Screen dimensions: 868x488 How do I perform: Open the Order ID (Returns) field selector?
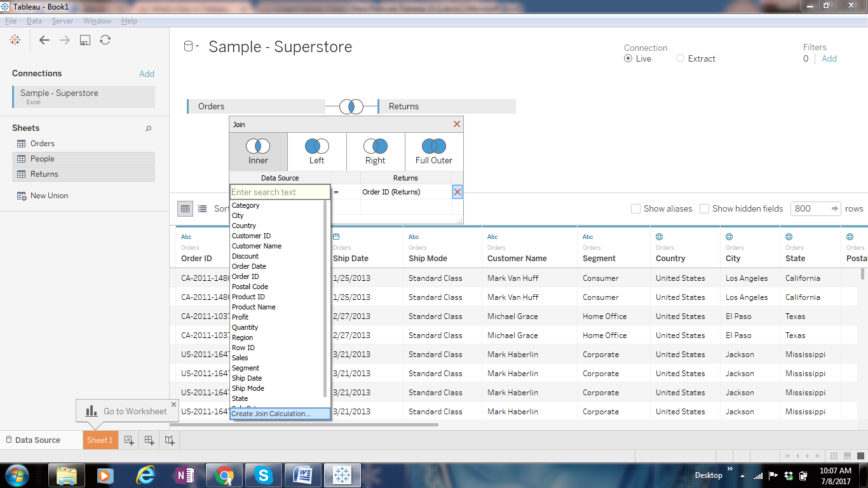406,192
